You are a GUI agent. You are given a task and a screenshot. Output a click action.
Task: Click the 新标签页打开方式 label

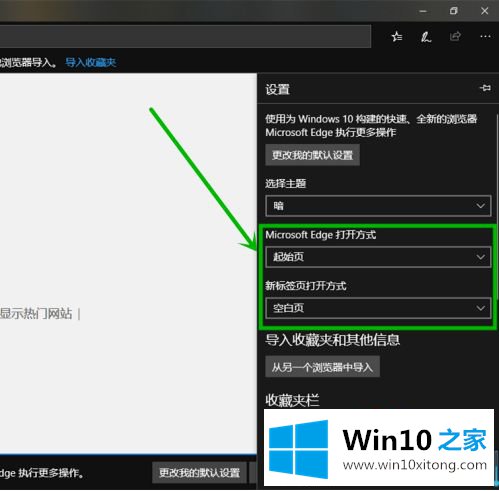(x=306, y=286)
